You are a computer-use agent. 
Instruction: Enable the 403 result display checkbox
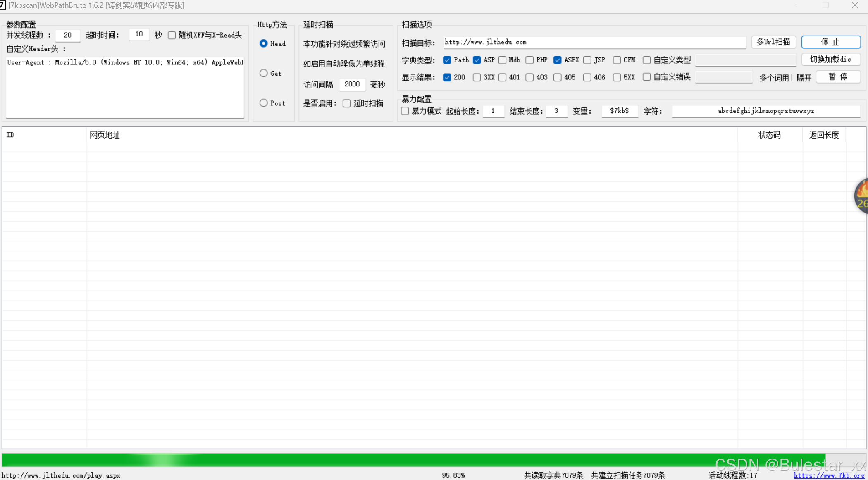click(x=529, y=77)
